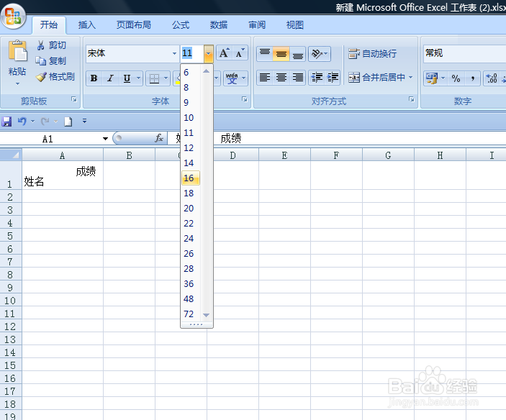506x420 pixels.
Task: Select font size 6 in list
Action: [x=191, y=73]
